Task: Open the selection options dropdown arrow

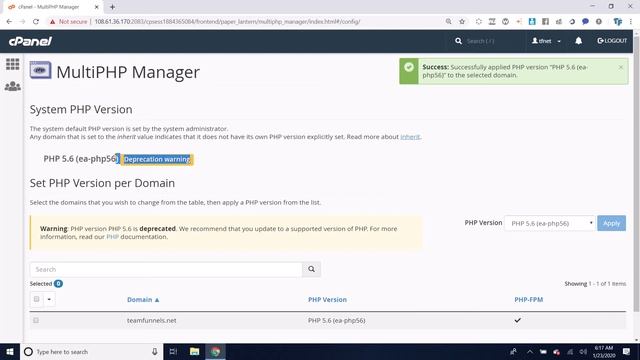Action: (49, 299)
